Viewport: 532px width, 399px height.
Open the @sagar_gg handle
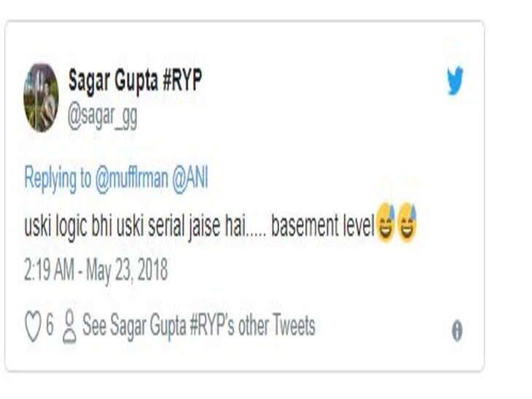103,117
